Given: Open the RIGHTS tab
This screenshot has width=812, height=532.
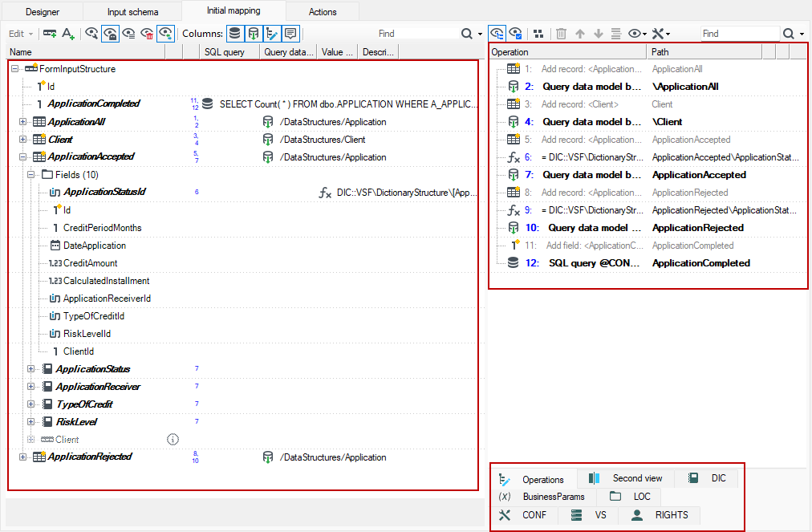Looking at the screenshot, I should click(x=661, y=515).
